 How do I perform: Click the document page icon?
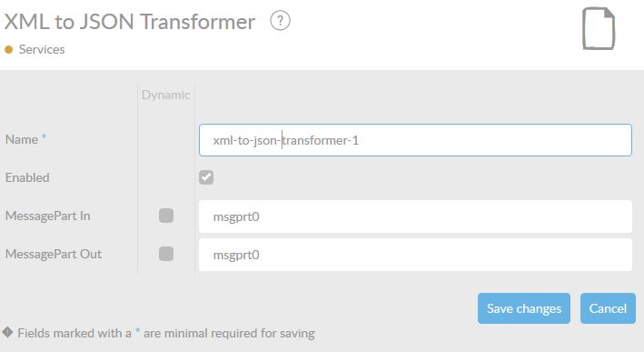[x=599, y=28]
